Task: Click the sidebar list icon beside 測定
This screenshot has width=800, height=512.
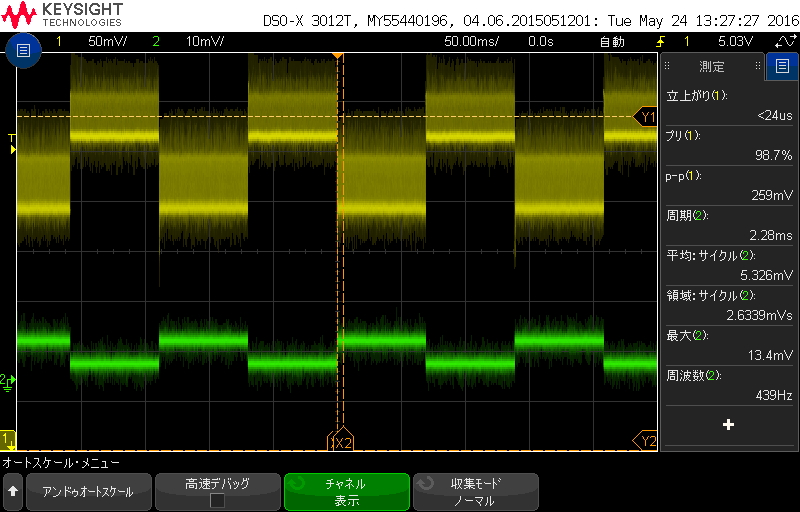Action: pos(781,67)
